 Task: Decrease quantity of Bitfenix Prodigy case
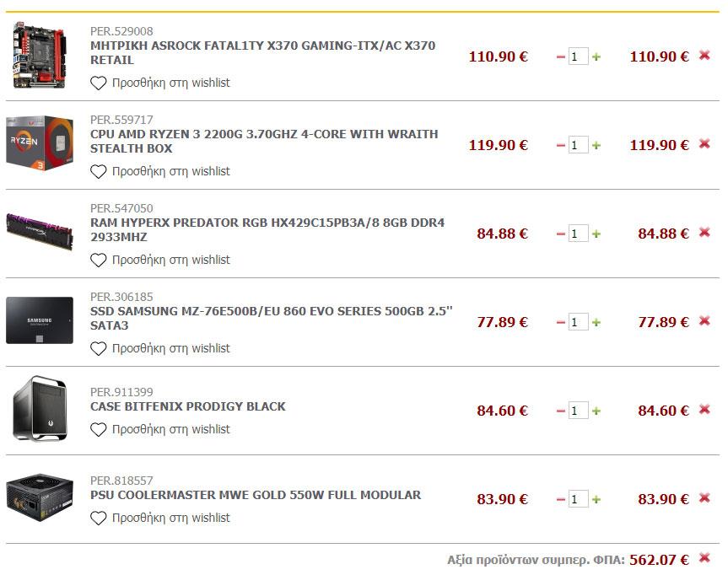[560, 411]
